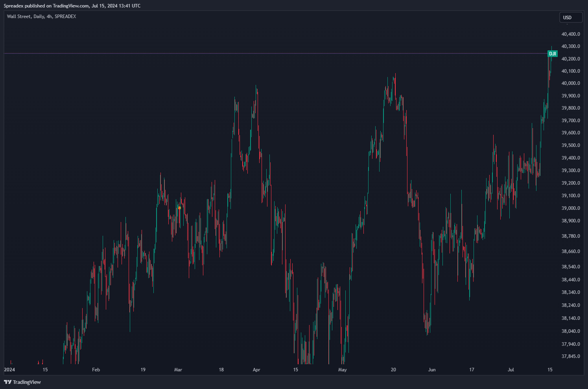Click the 40,100.0 price axis label

[x=571, y=71]
